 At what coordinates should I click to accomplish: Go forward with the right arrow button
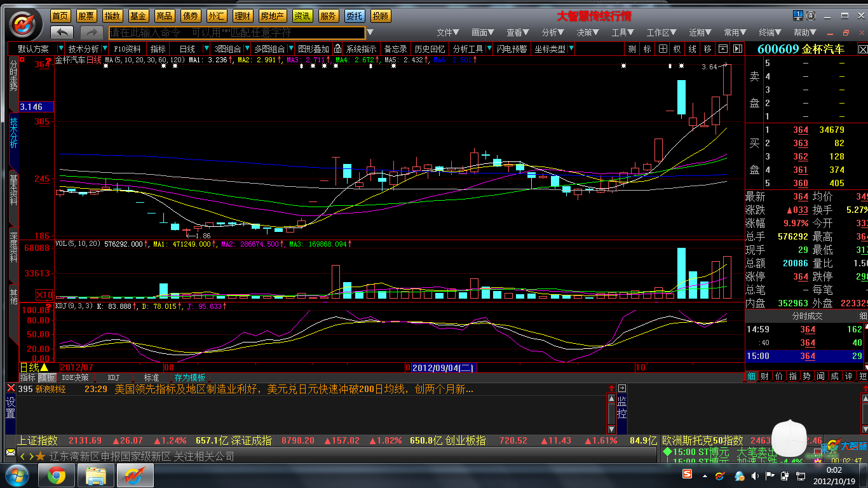point(92,32)
